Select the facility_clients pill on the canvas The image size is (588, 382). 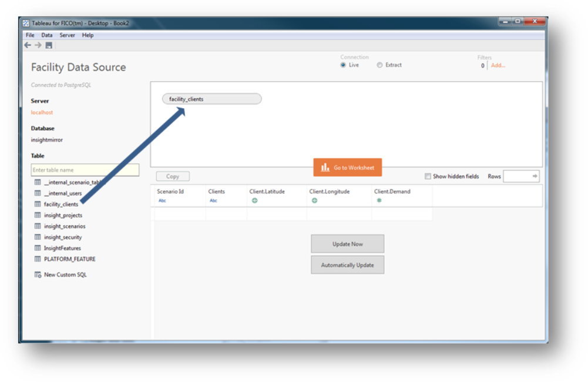[212, 99]
